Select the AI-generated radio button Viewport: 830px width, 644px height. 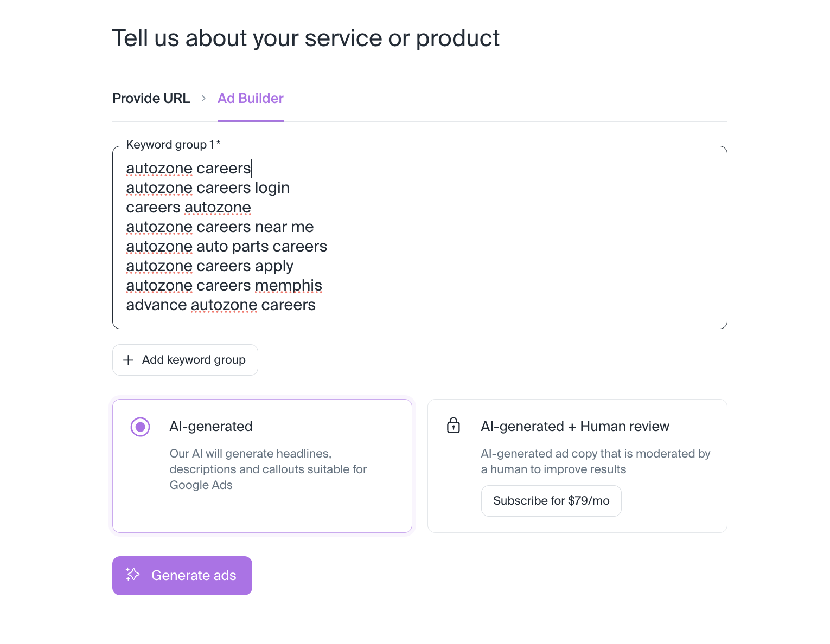pyautogui.click(x=140, y=427)
